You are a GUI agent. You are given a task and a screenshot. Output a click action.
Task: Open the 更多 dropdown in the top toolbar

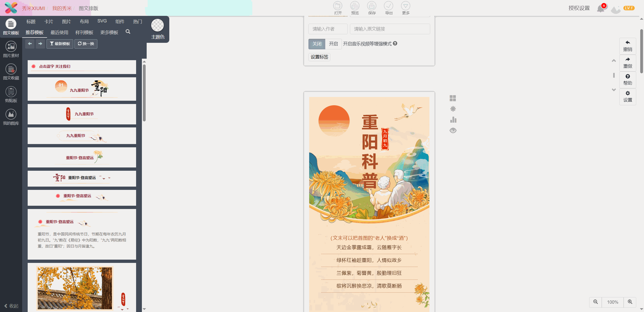[x=406, y=8]
